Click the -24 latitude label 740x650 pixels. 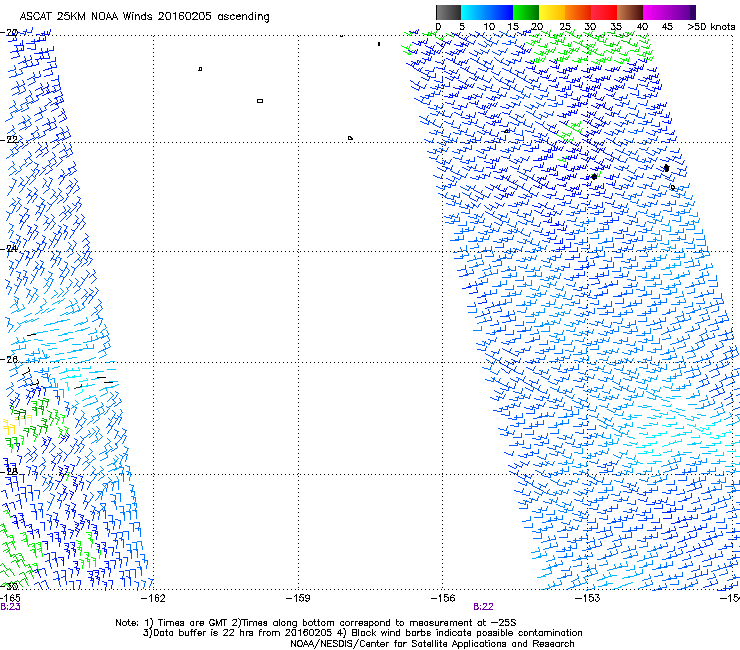click(9, 248)
